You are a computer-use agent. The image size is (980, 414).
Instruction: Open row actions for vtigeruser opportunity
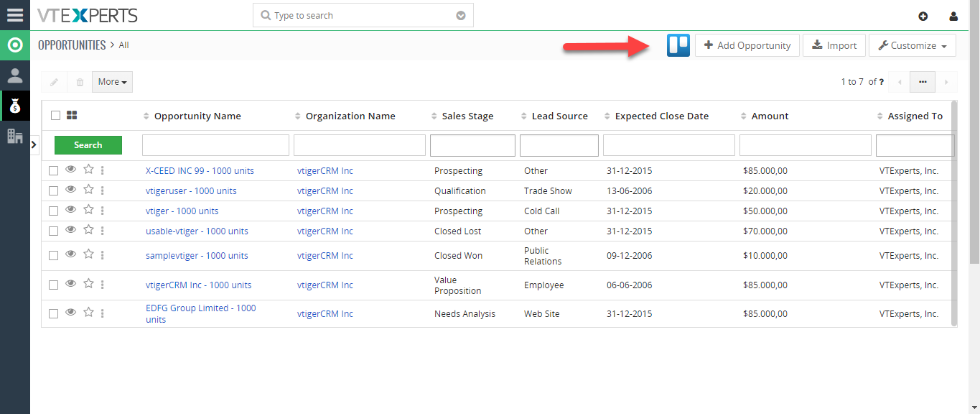coord(103,190)
